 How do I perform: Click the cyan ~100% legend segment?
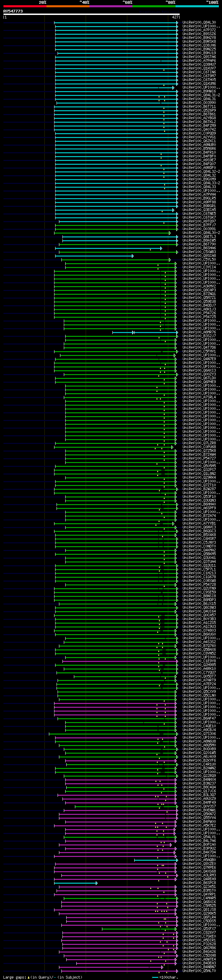pyautogui.click(x=197, y=6)
